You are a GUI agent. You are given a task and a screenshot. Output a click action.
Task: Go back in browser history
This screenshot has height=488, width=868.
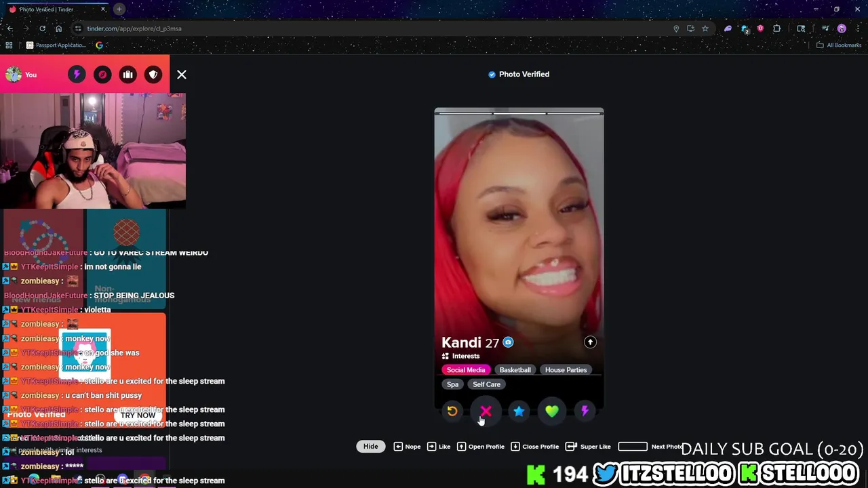pyautogui.click(x=10, y=28)
